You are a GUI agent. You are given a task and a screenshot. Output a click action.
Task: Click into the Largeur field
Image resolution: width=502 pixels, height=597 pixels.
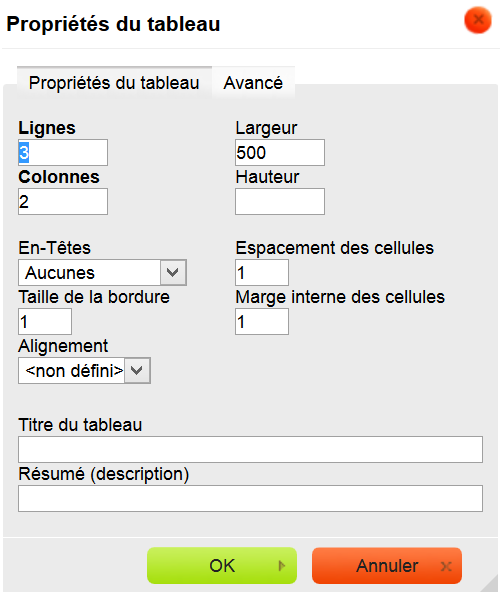280,152
